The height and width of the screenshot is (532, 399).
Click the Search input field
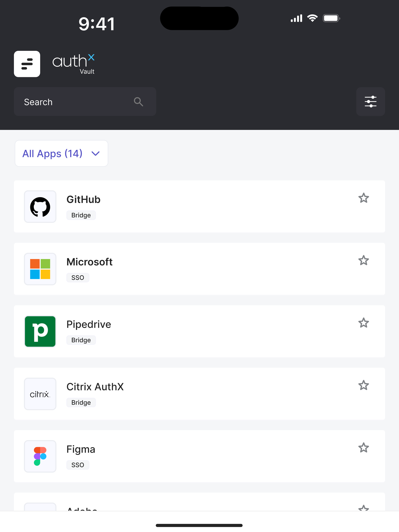(x=85, y=102)
